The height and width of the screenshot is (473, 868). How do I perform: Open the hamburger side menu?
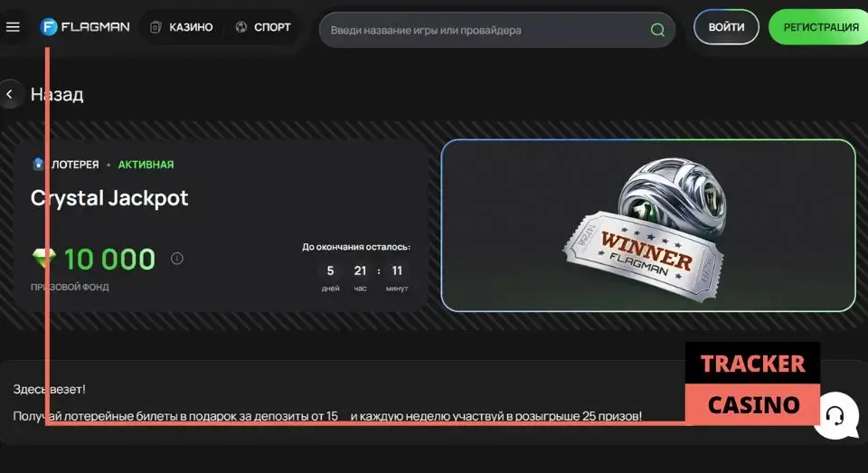(13, 27)
